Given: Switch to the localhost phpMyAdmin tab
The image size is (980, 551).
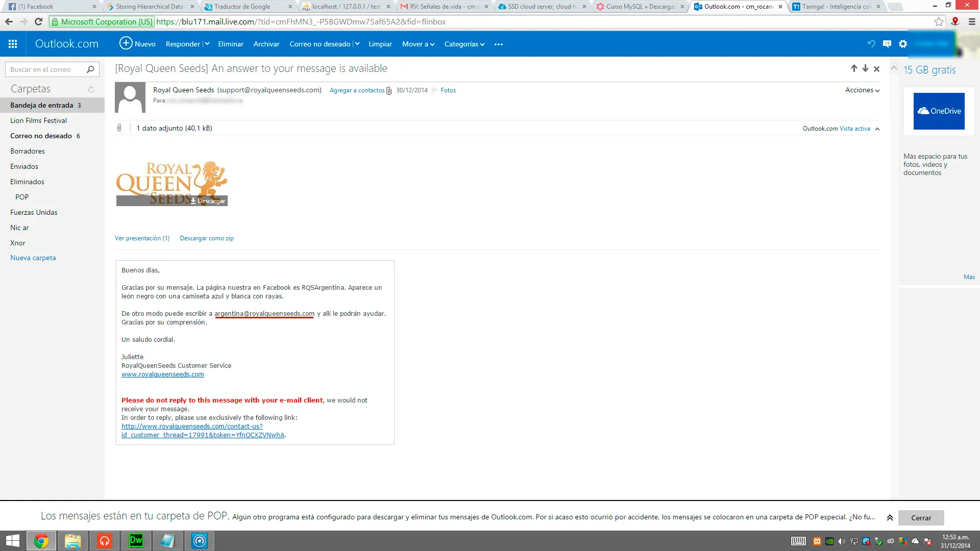Looking at the screenshot, I should [x=346, y=7].
